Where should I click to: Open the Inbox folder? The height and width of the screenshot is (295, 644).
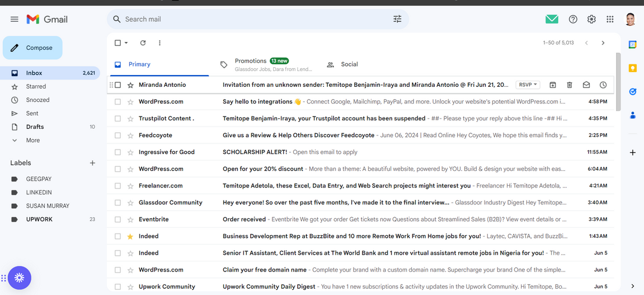click(x=50, y=73)
